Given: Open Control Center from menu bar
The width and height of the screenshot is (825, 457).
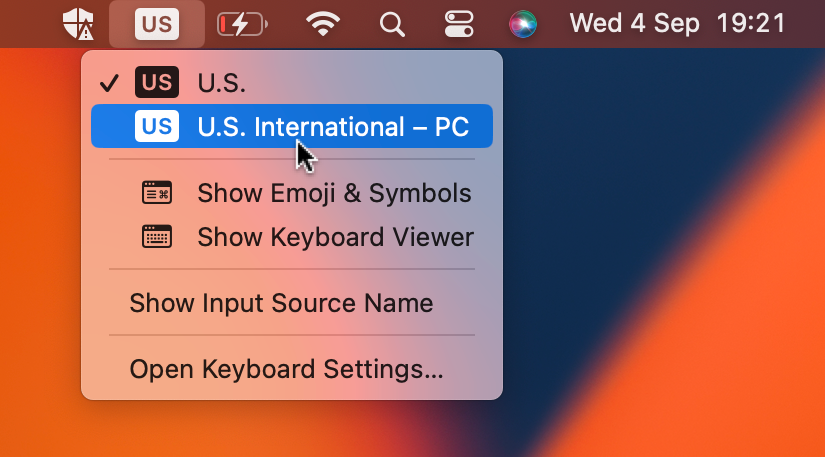Looking at the screenshot, I should [x=459, y=24].
